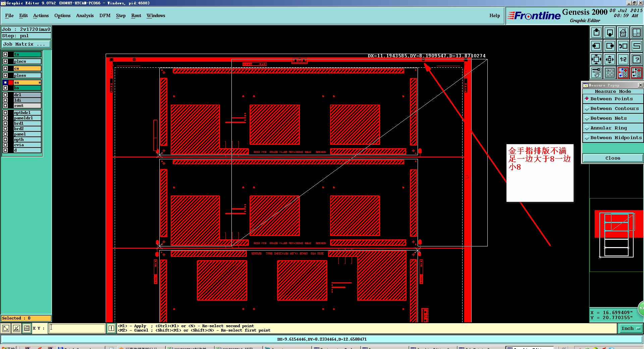This screenshot has height=349, width=644.
Task: Select Between Midpoints measure mode
Action: pyautogui.click(x=613, y=138)
